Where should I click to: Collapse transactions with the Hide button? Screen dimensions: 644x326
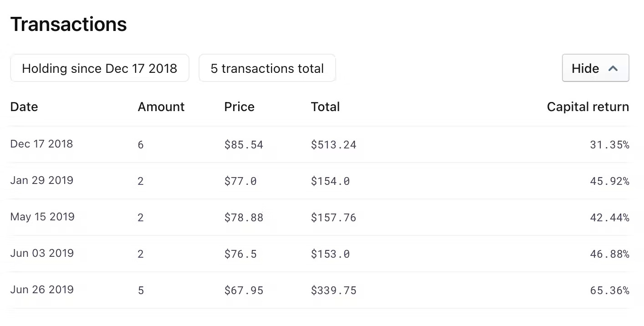pyautogui.click(x=595, y=68)
